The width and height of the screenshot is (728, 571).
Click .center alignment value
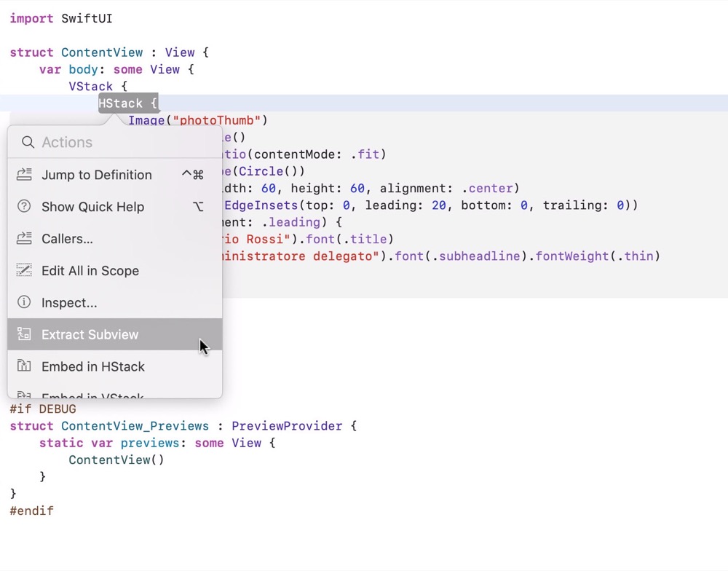pyautogui.click(x=487, y=188)
